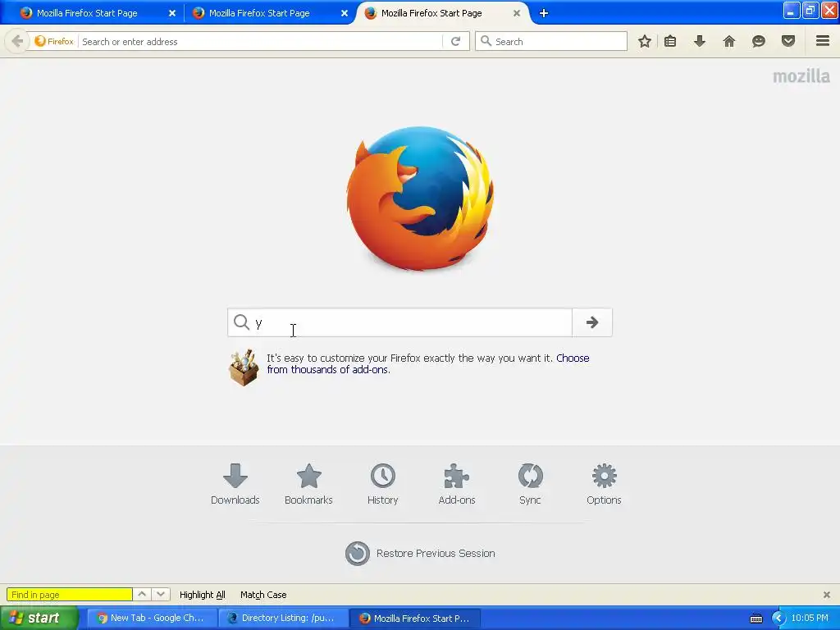Close the third active tab
This screenshot has width=840, height=630.
(x=517, y=13)
